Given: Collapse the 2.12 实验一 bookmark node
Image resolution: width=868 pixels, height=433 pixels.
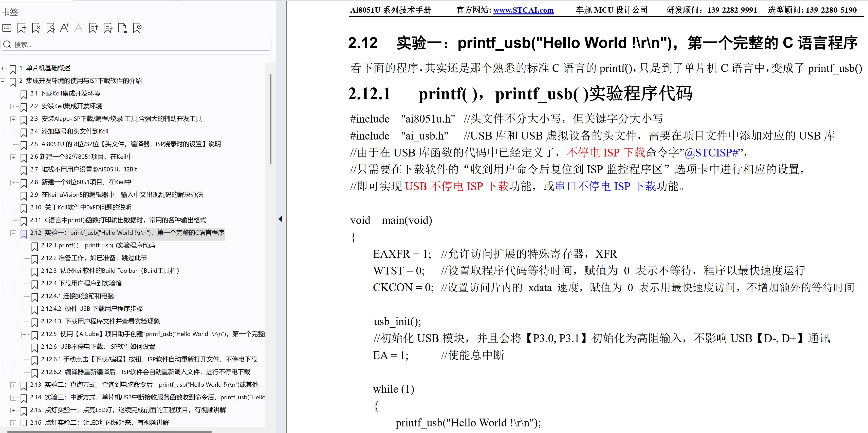Looking at the screenshot, I should click(x=13, y=233).
